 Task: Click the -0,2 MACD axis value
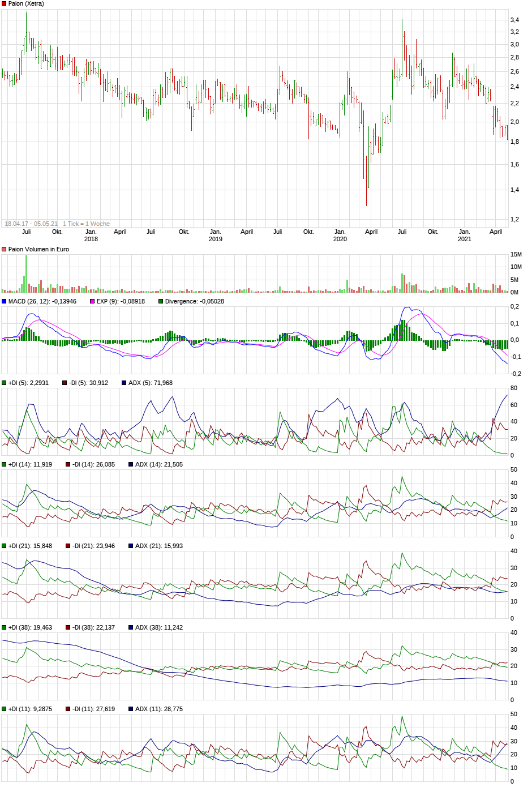tap(516, 374)
